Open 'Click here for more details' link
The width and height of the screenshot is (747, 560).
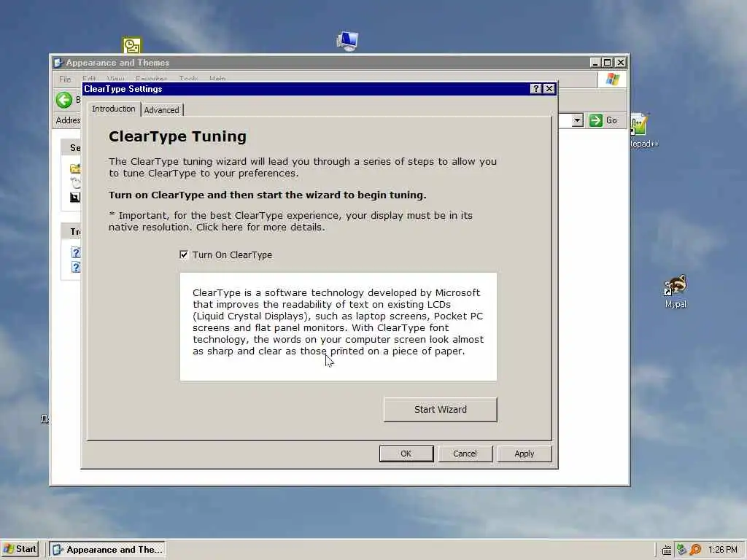260,227
